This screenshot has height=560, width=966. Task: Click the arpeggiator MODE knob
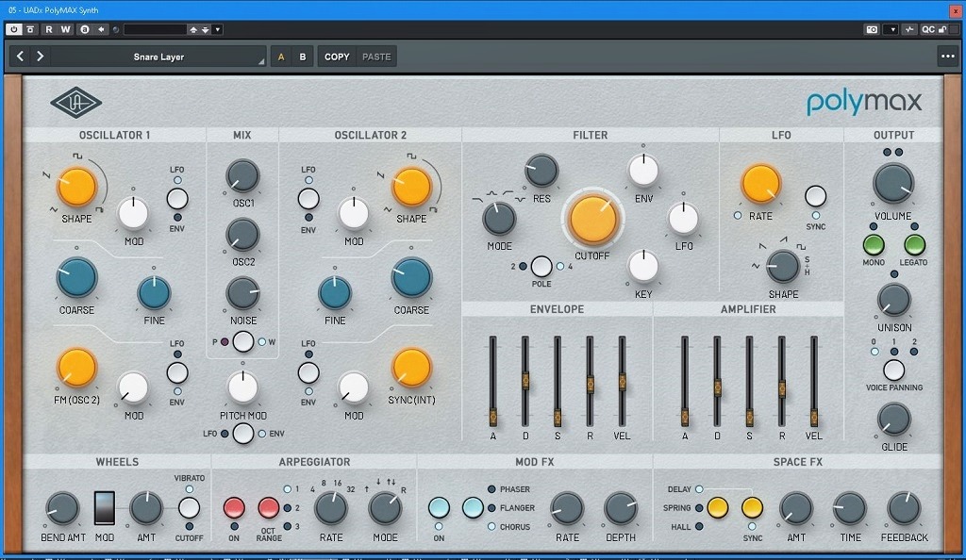tap(385, 509)
